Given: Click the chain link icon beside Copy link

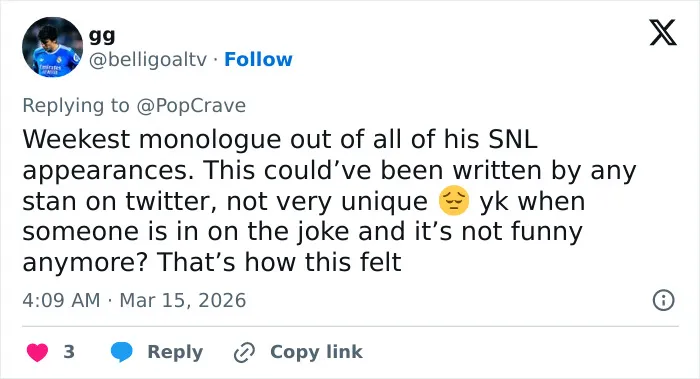Looking at the screenshot, I should click(244, 352).
